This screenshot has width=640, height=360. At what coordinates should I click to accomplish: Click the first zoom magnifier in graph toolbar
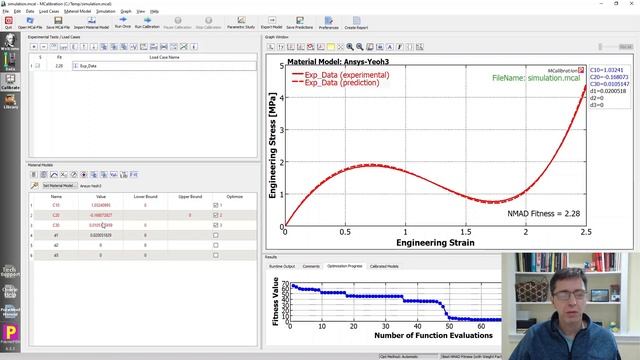[x=350, y=47]
